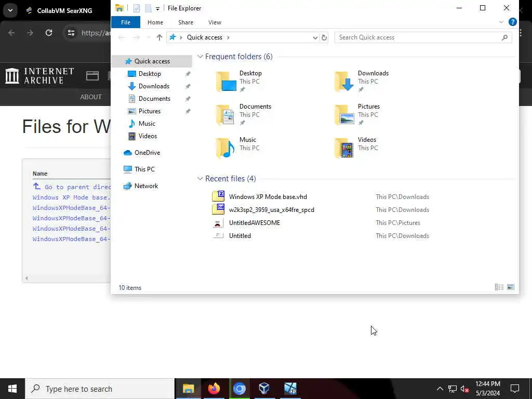Collapse the Frequent folders group
Screen dimensions: 532x399
[x=200, y=57]
